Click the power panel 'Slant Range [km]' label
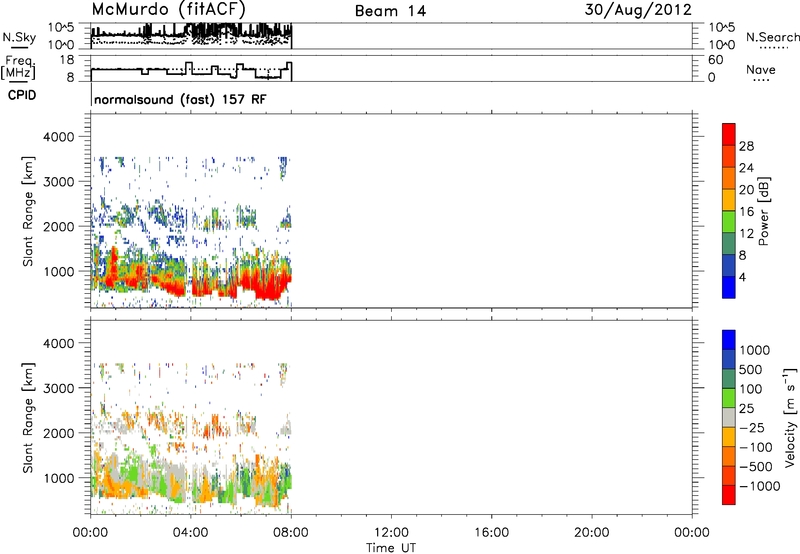This screenshot has height=554, width=800. (28, 211)
